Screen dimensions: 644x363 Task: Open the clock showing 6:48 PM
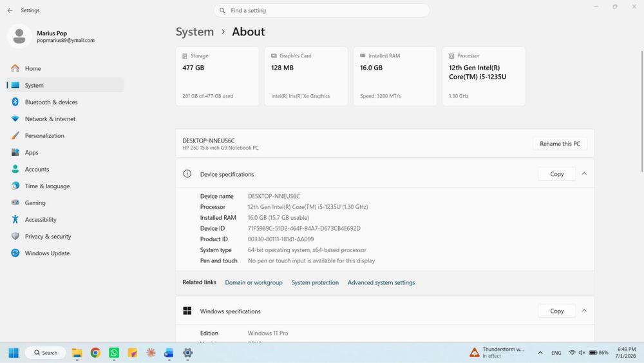pos(625,353)
